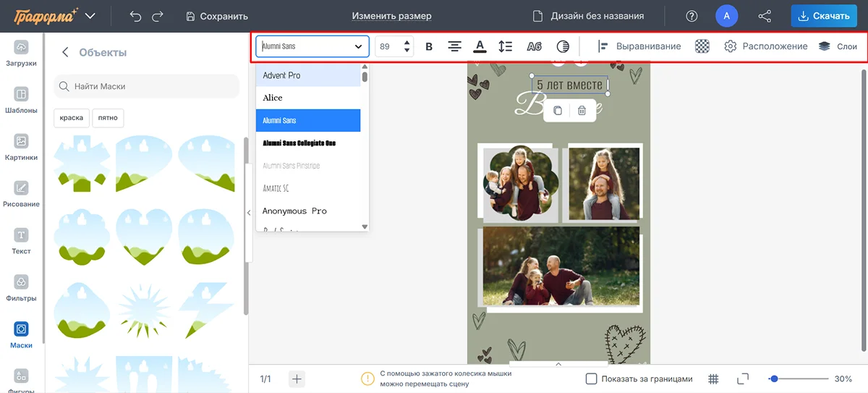Viewport: 868px width, 393px height.
Task: Choose Advent Pro font option
Action: pos(281,75)
